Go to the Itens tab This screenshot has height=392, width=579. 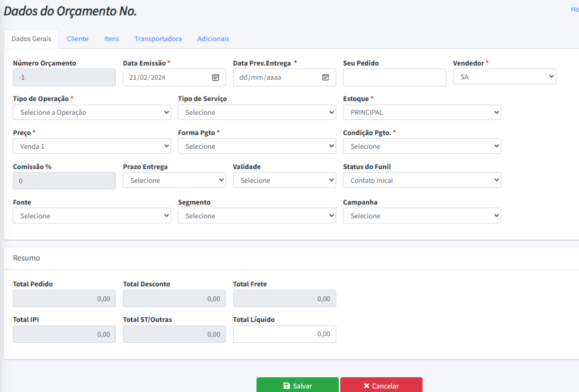coord(111,39)
